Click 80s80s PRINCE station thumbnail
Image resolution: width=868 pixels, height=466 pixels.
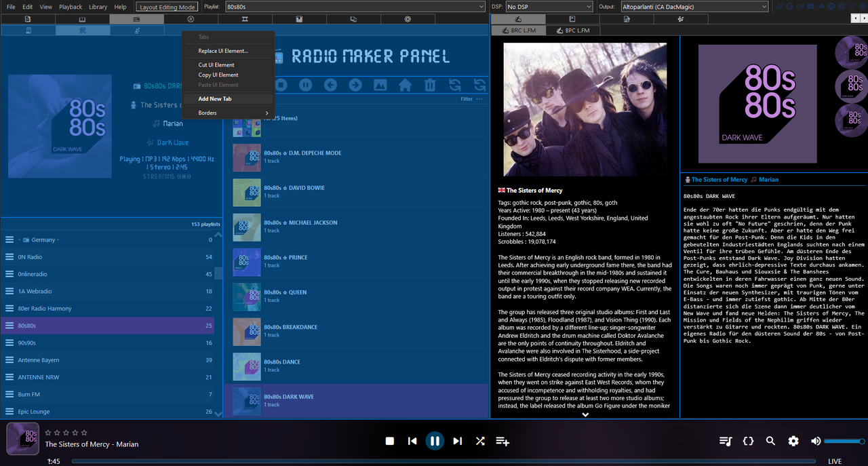pyautogui.click(x=247, y=262)
